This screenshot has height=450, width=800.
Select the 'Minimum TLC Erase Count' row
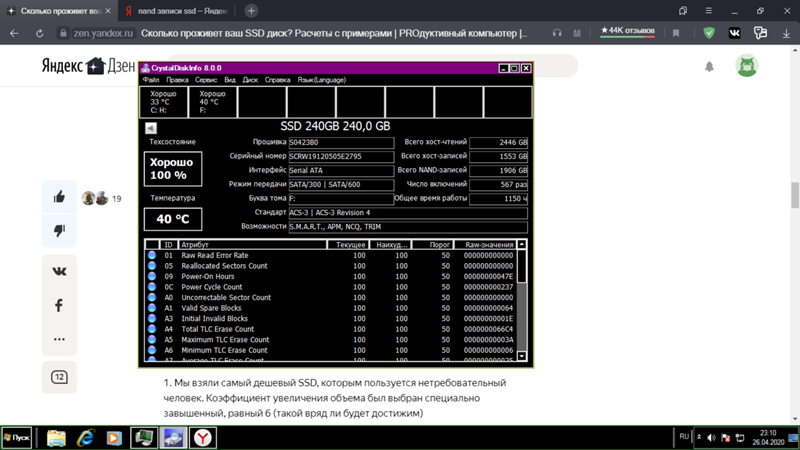coord(330,350)
